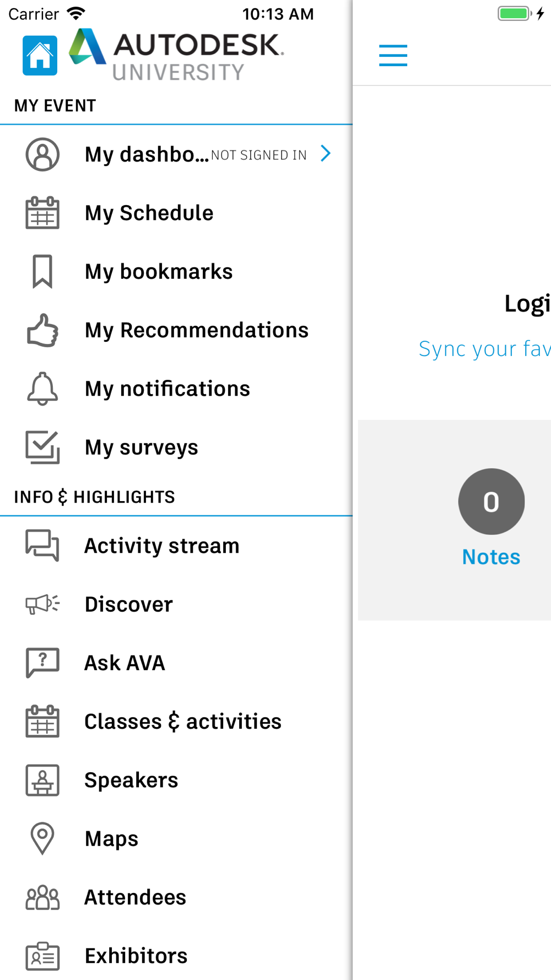Image resolution: width=551 pixels, height=980 pixels.
Task: Tap the Autodesk University logo
Action: [176, 55]
